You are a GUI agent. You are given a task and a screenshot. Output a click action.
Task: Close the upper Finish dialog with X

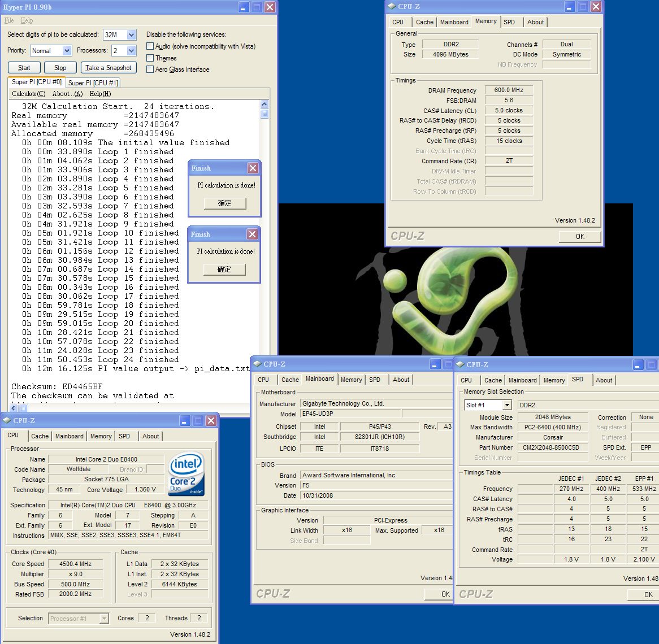(x=253, y=168)
